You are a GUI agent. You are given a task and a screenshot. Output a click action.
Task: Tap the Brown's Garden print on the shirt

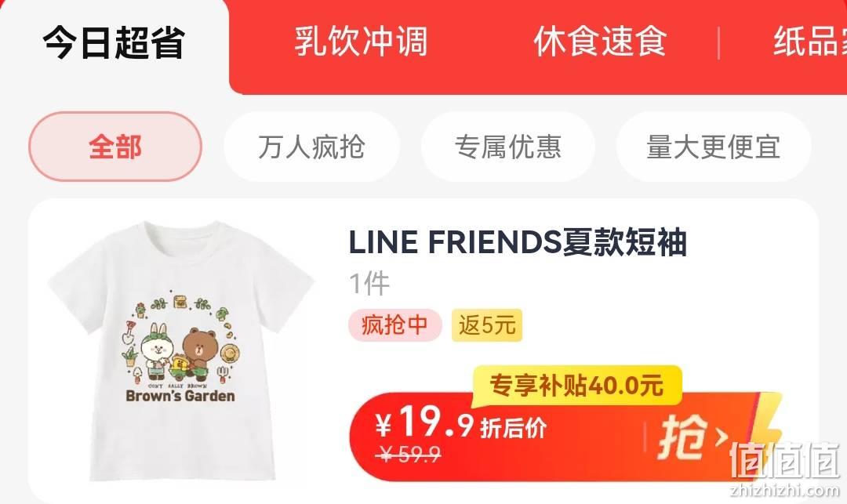click(x=180, y=396)
